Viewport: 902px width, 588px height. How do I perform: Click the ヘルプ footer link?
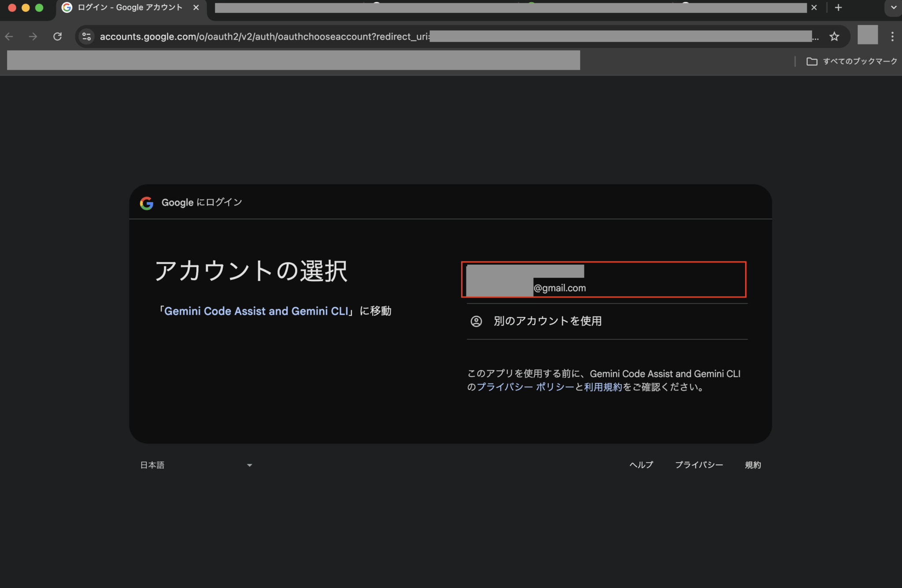(641, 465)
